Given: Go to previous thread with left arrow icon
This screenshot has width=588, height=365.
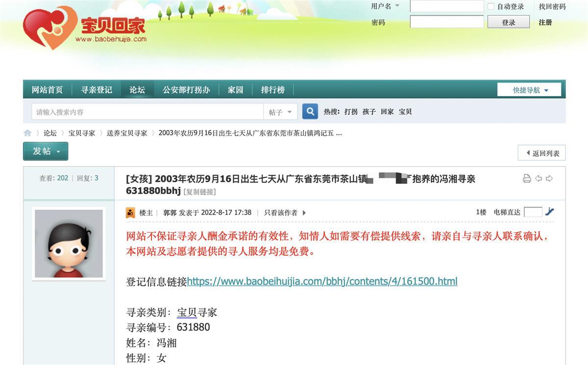Looking at the screenshot, I should (x=538, y=178).
